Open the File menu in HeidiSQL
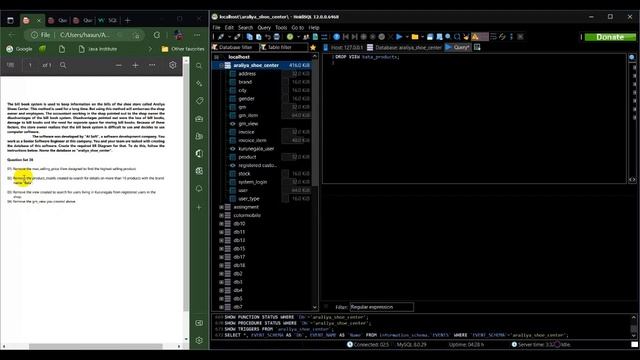The image size is (640, 360). [x=216, y=27]
